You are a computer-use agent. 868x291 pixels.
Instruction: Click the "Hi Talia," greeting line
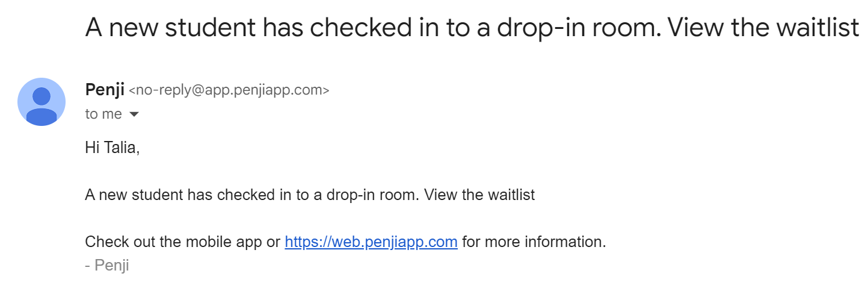pos(112,148)
